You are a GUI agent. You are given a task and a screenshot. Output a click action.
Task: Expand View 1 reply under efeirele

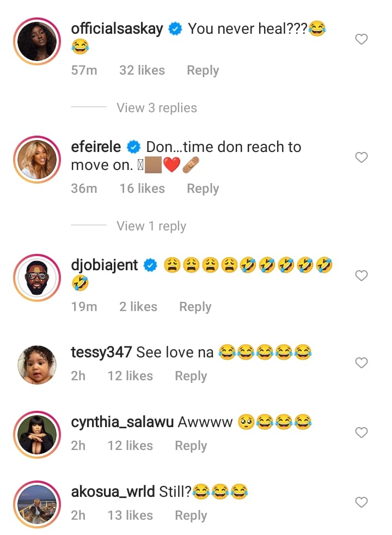[151, 226]
